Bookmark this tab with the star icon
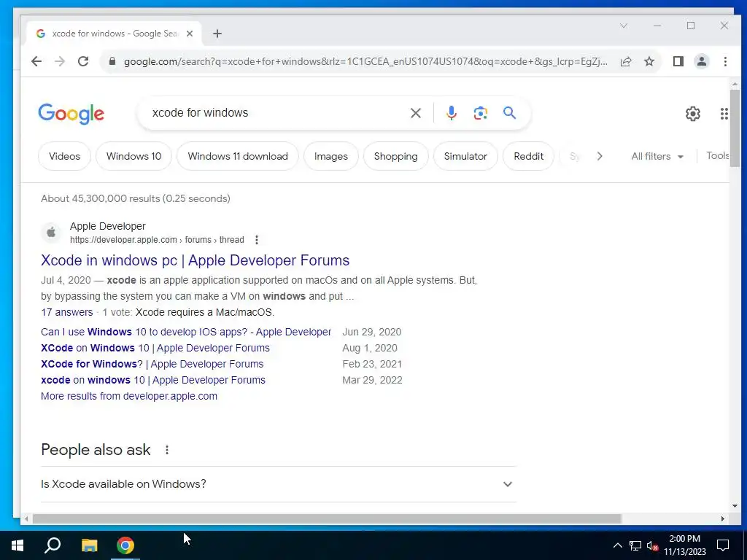This screenshot has height=560, width=747. click(649, 61)
